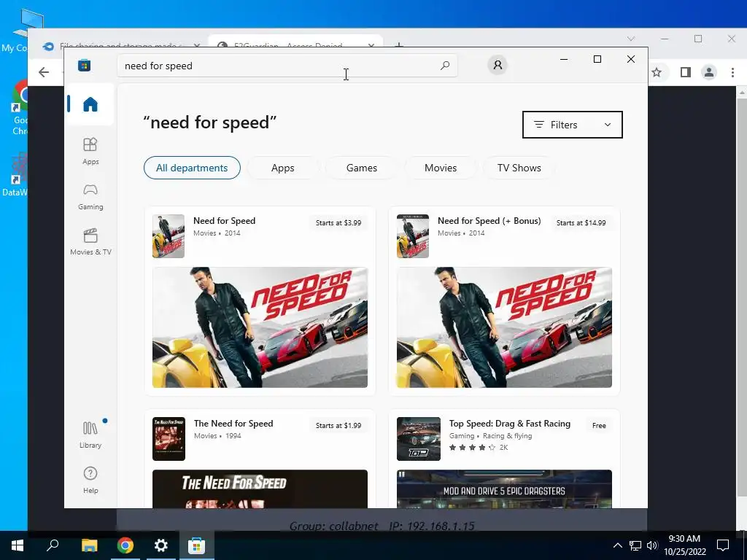Click the Starts at $1.99 price
Viewport: 747px width, 560px height.
click(338, 425)
